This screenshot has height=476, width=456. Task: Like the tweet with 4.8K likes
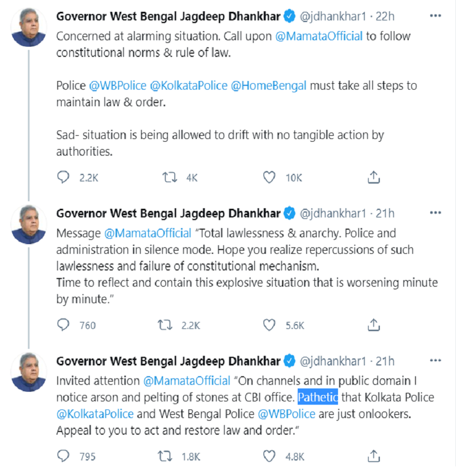(x=269, y=456)
